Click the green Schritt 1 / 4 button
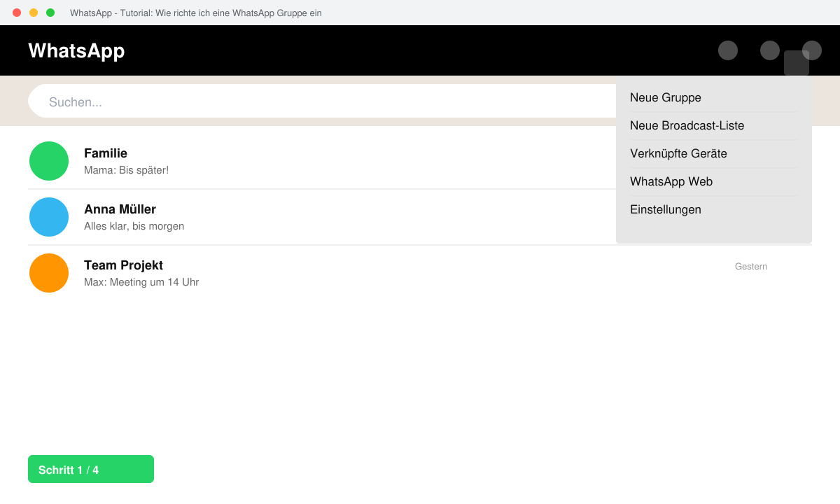Viewport: 840px width, 504px height. (91, 469)
